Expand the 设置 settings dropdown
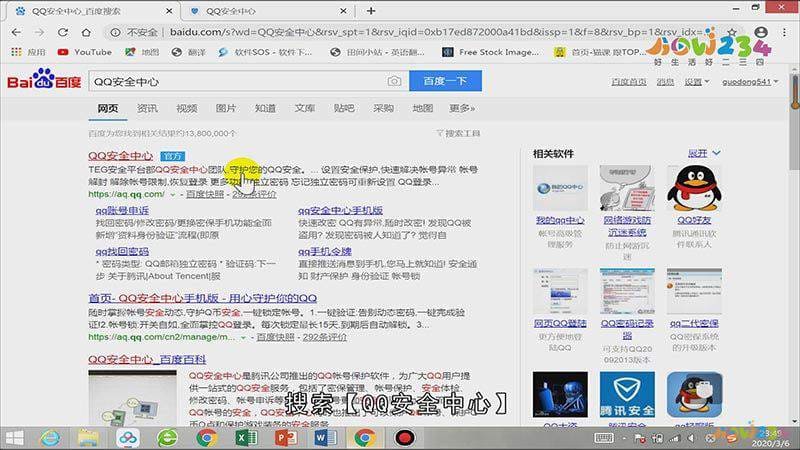The height and width of the screenshot is (450, 800). 696,82
